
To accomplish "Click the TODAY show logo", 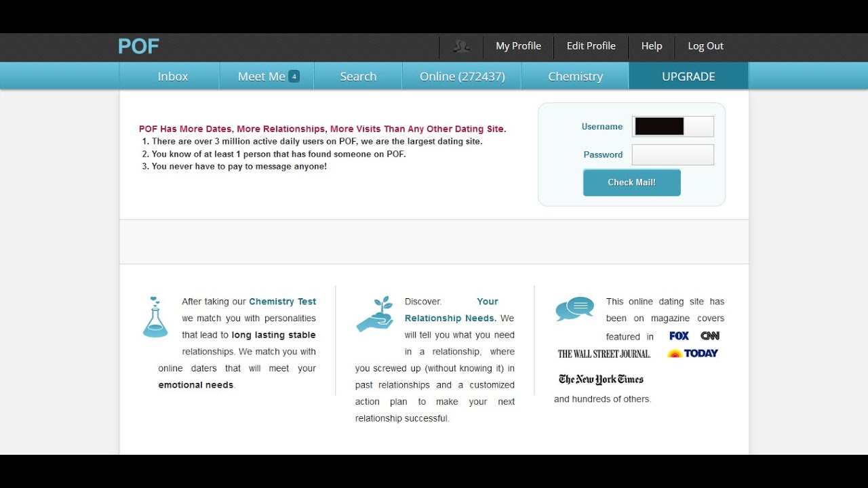I will 692,353.
